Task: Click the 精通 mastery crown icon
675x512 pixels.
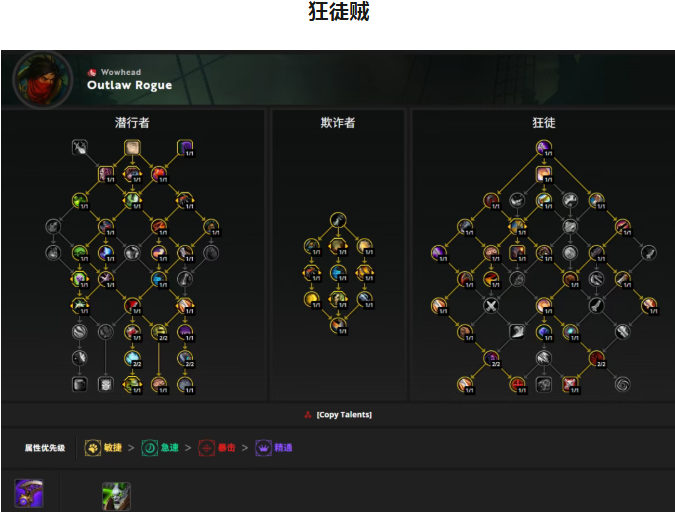Action: pos(263,448)
